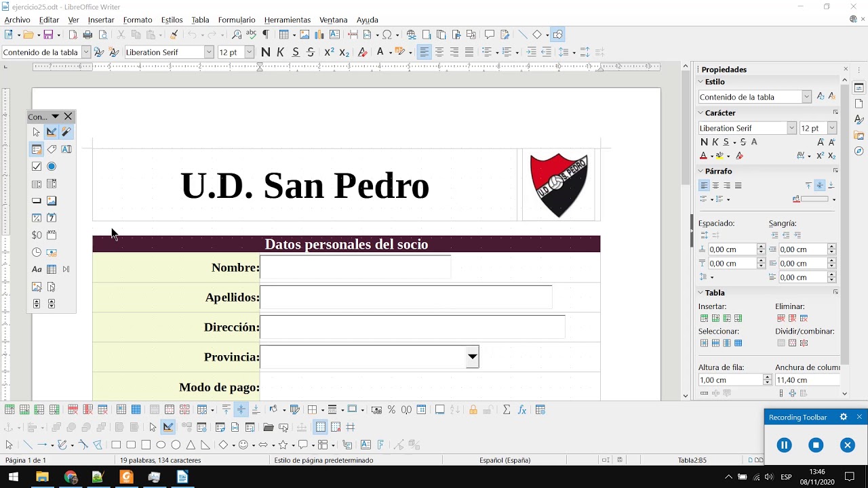Open the Navigator sidebar deck icon
Screen dimensions: 868x488
pyautogui.click(x=859, y=150)
